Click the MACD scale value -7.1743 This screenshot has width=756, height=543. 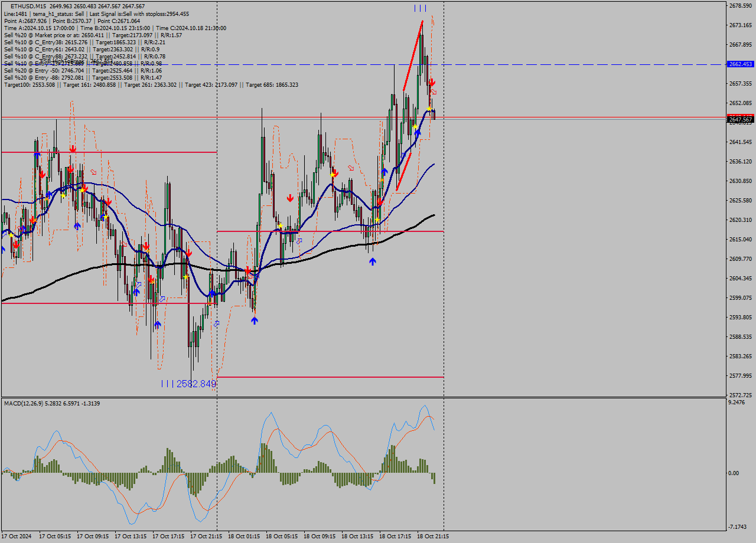point(738,527)
